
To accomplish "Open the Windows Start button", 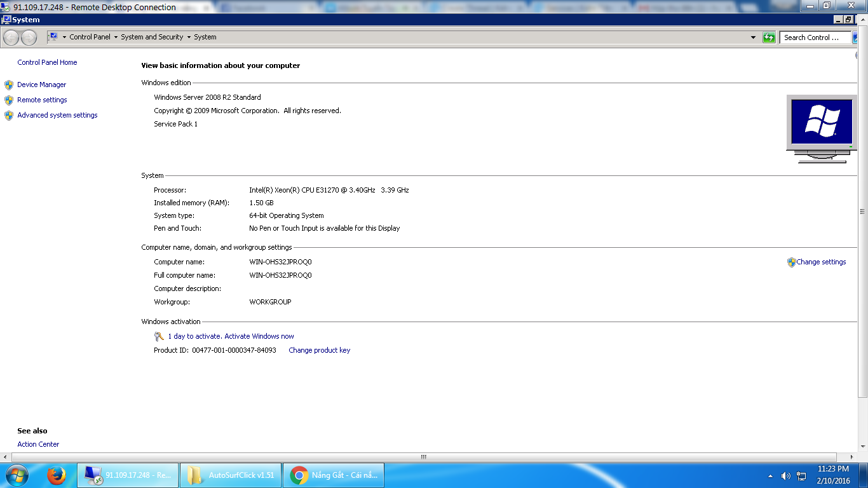I will coord(17,475).
